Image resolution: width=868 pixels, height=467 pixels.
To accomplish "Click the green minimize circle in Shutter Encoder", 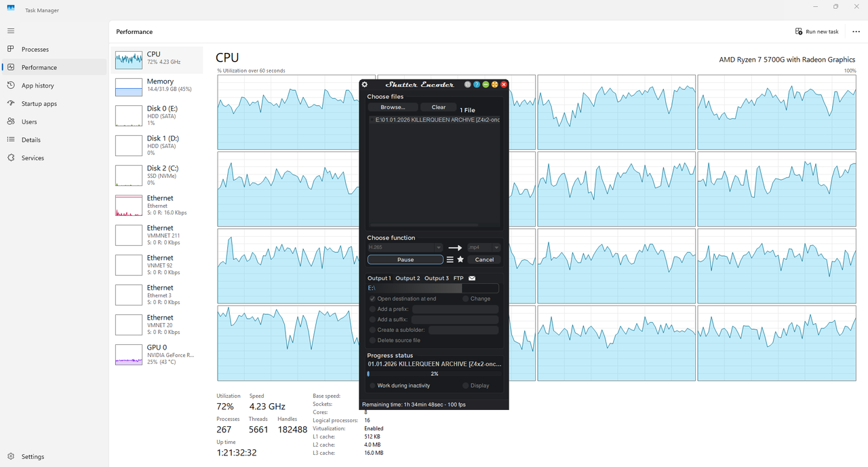I will 486,84.
